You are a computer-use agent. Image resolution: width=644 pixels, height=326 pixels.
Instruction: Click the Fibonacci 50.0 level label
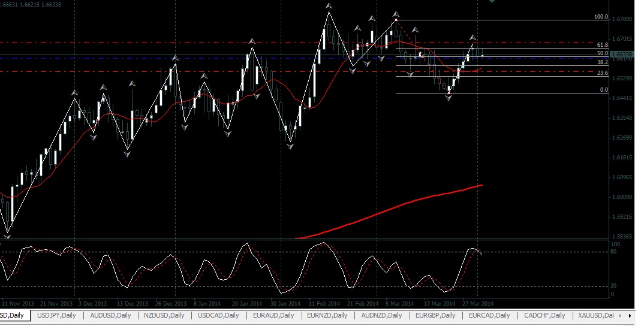pos(602,53)
